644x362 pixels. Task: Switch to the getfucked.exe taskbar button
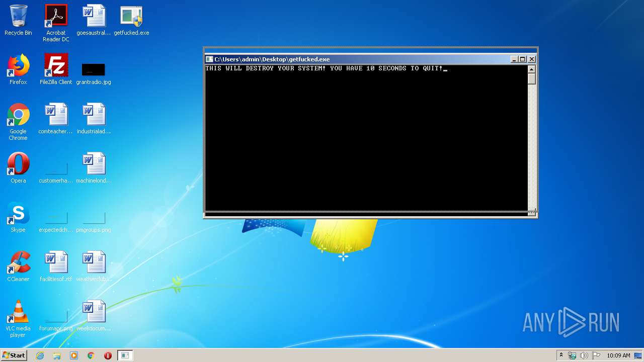point(125,355)
